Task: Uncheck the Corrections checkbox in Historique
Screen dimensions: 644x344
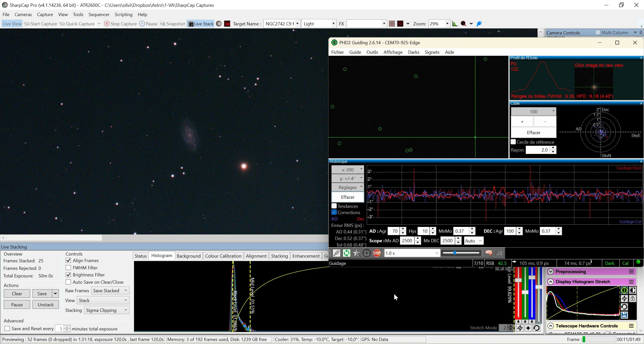Action: pyautogui.click(x=334, y=212)
